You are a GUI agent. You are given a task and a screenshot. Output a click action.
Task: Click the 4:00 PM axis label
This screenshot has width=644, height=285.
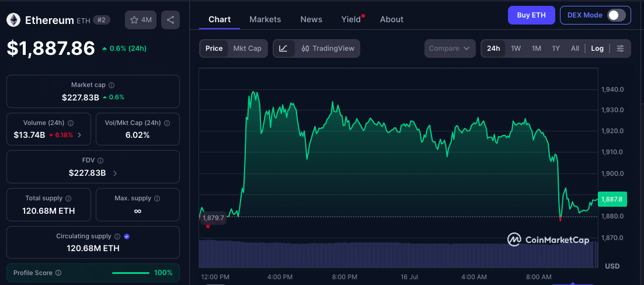[x=280, y=277]
